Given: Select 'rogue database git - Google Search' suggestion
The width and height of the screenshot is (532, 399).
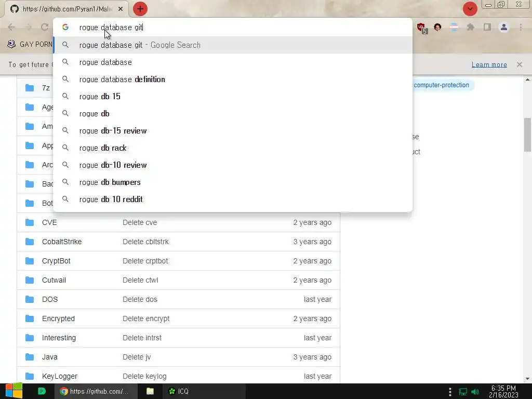Looking at the screenshot, I should coord(233,45).
